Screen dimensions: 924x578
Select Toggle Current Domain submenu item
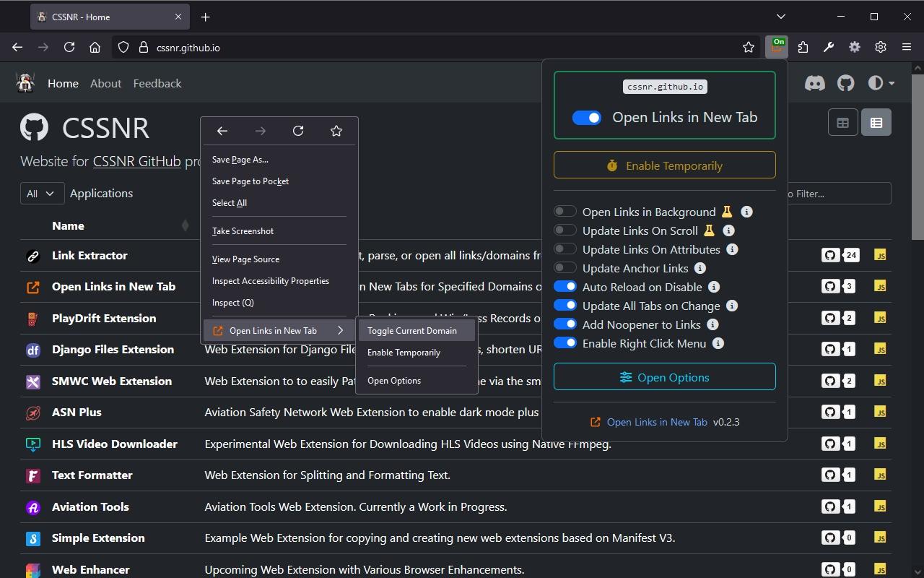click(417, 330)
